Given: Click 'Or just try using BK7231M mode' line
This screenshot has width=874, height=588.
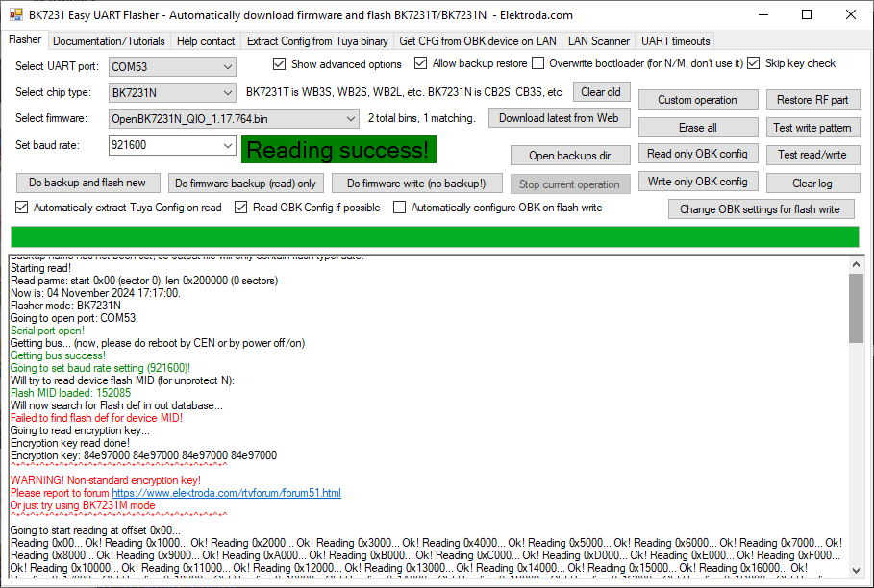Looking at the screenshot, I should click(x=83, y=505).
